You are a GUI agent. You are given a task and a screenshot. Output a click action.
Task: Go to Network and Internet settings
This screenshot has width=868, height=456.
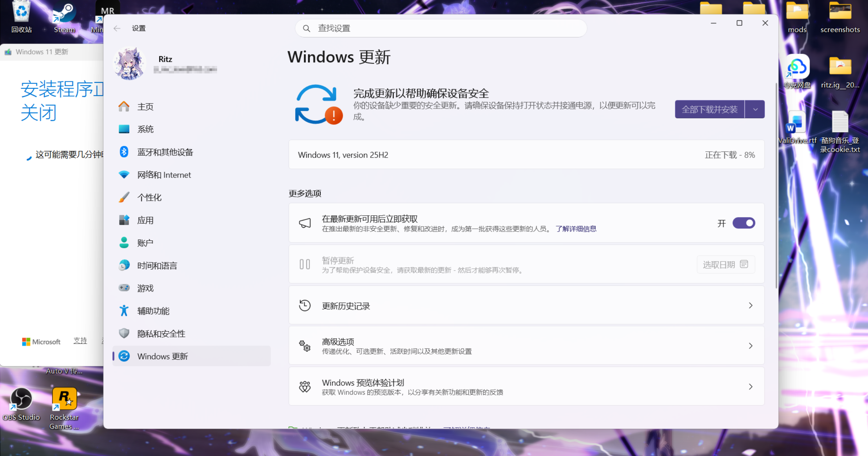coord(191,175)
